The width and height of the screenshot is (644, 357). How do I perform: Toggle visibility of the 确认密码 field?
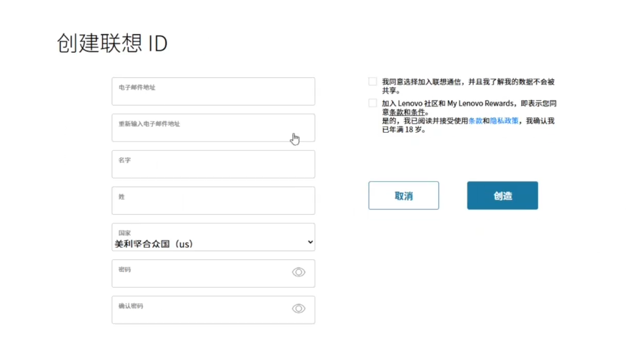pos(299,308)
